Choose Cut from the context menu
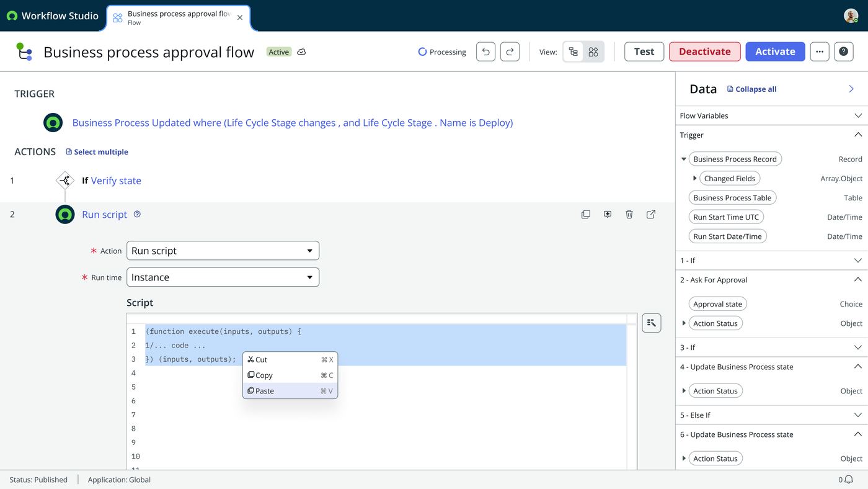 point(290,359)
